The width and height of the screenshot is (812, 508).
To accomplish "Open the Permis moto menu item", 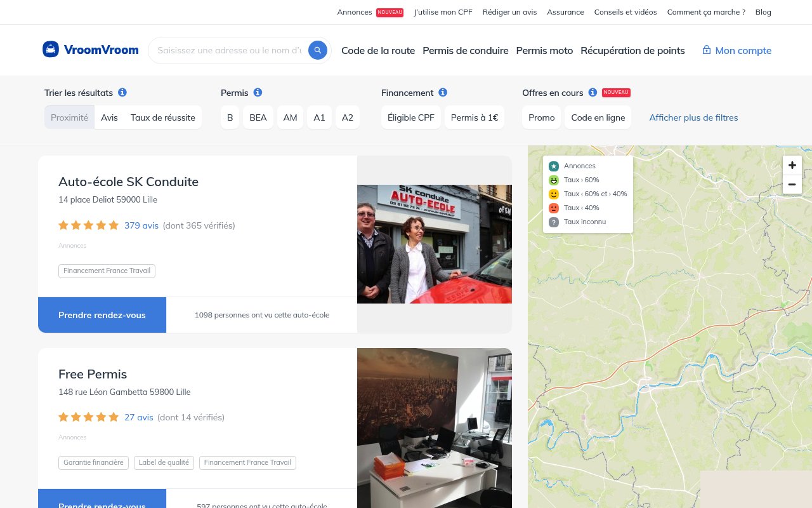I will pos(544,50).
